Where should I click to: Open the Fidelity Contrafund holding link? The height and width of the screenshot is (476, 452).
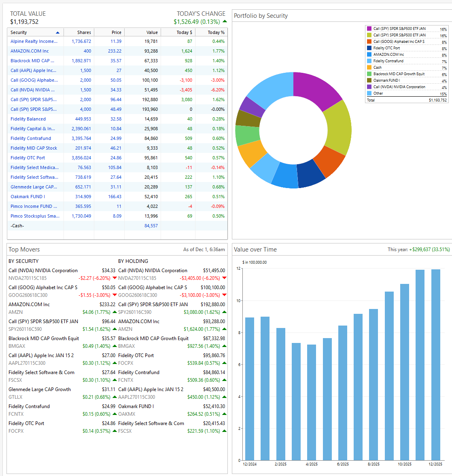31,138
